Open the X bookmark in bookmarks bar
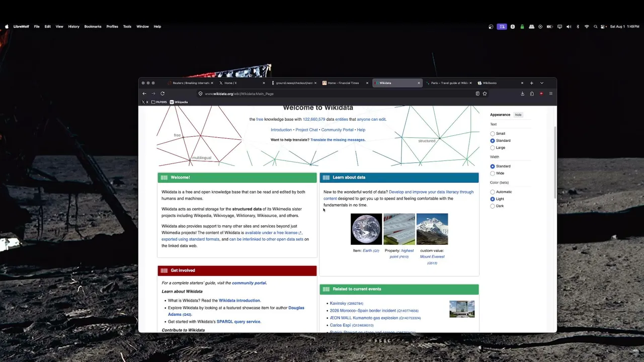 [x=145, y=102]
